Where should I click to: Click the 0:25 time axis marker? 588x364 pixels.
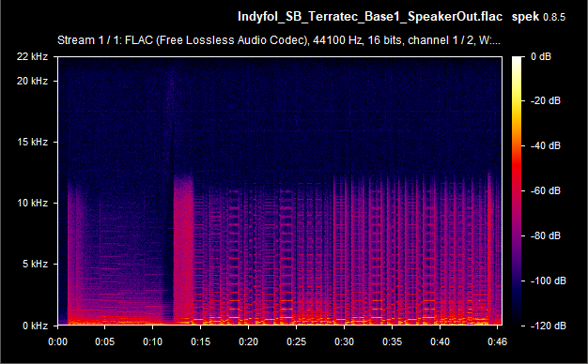tap(296, 341)
